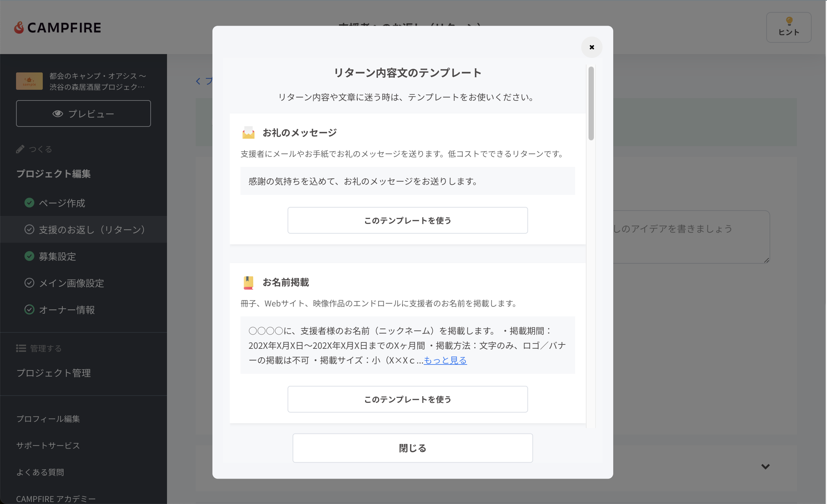Click the back chevron near the breadcrumb
This screenshot has height=504, width=827.
point(198,81)
